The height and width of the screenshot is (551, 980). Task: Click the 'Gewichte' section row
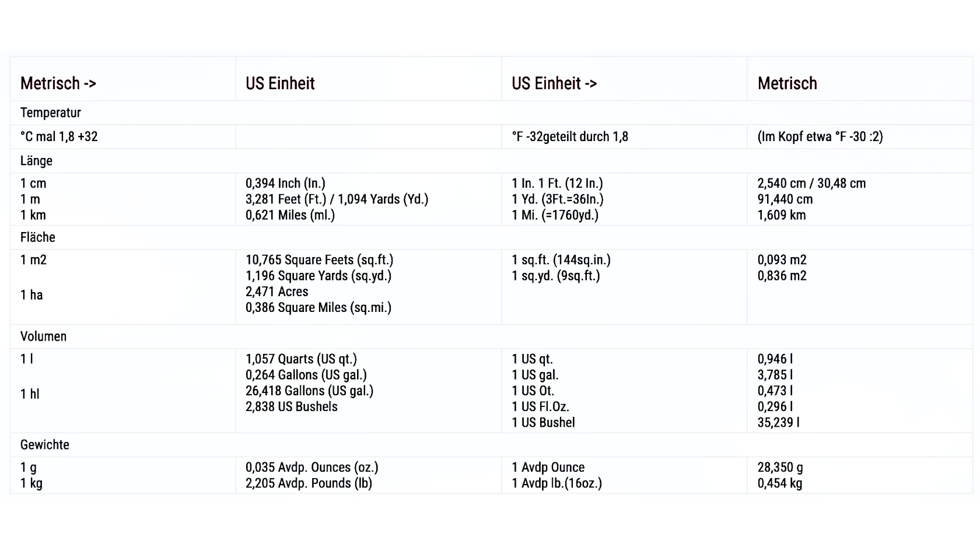[491, 444]
